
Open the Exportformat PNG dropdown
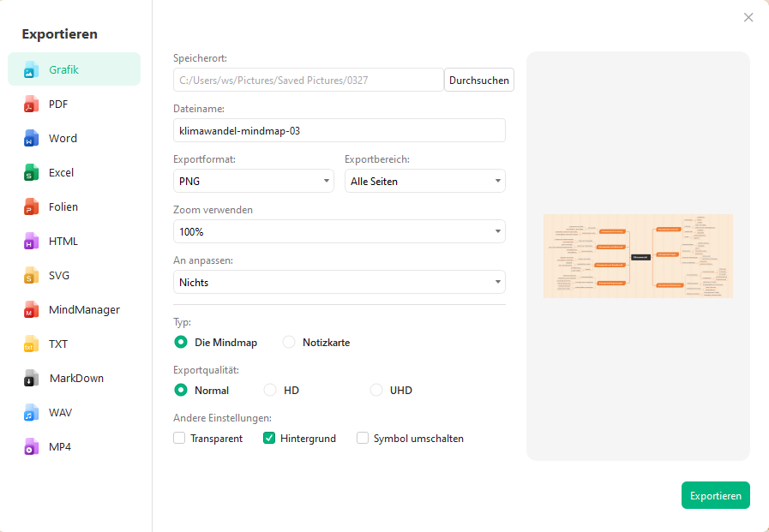253,182
